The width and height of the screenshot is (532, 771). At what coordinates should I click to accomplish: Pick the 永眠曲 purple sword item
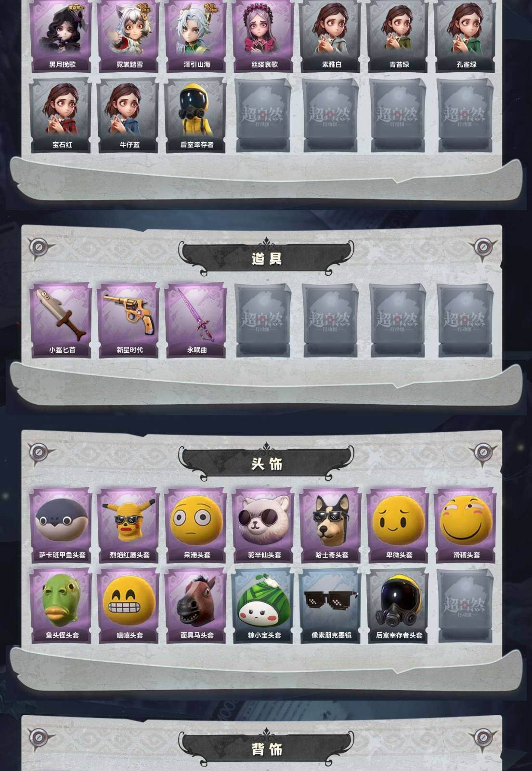click(196, 320)
